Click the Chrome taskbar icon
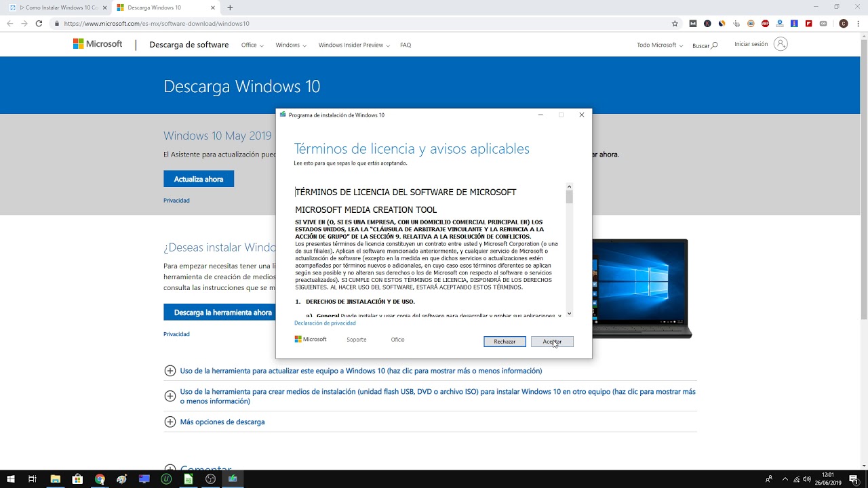Screen dimensions: 868x488 coord(100,479)
